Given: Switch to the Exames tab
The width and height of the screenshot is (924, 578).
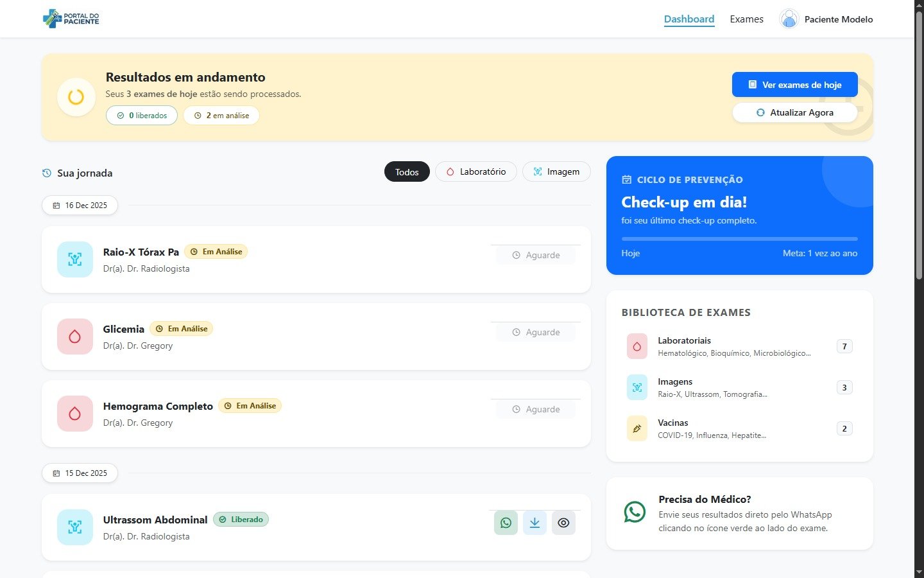Looking at the screenshot, I should tap(746, 19).
